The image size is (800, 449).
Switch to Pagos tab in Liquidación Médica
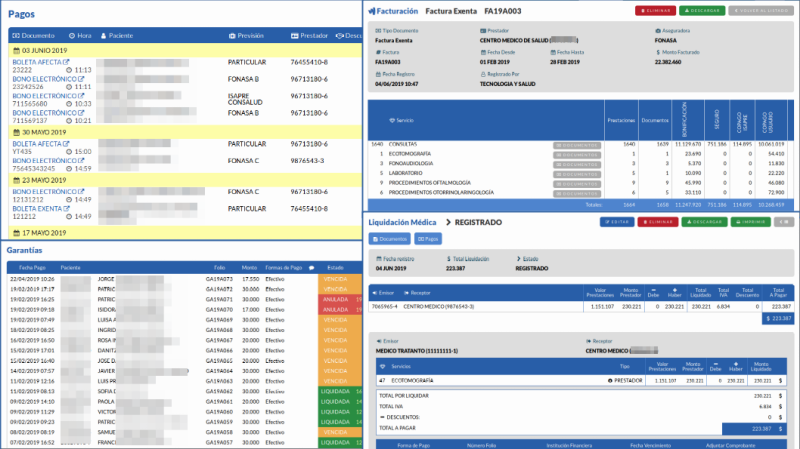click(428, 239)
